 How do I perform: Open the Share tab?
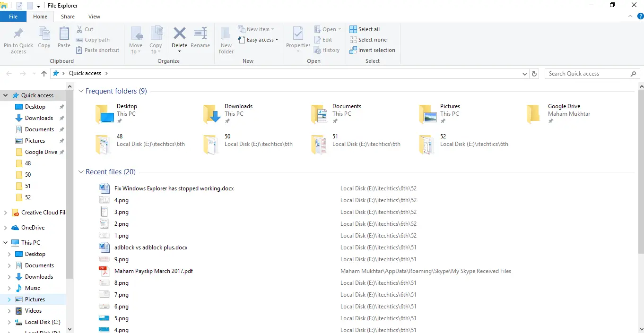pos(68,16)
